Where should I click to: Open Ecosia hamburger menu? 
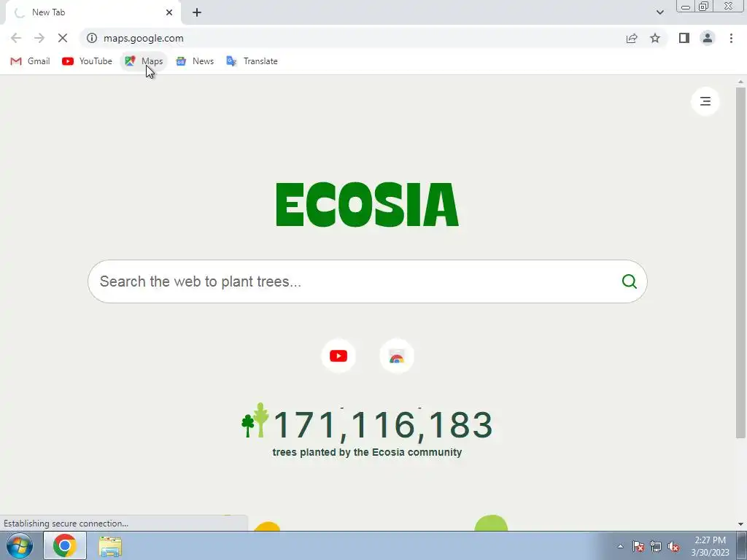pos(705,101)
